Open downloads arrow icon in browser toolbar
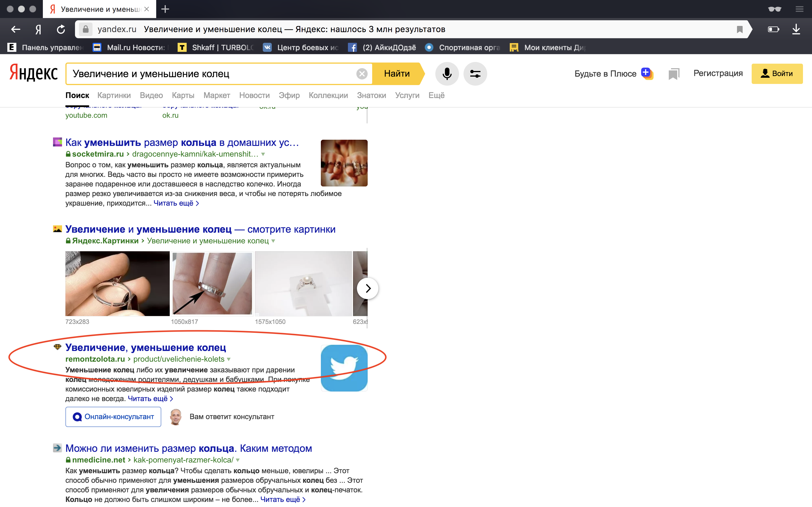The width and height of the screenshot is (812, 507). [x=796, y=30]
